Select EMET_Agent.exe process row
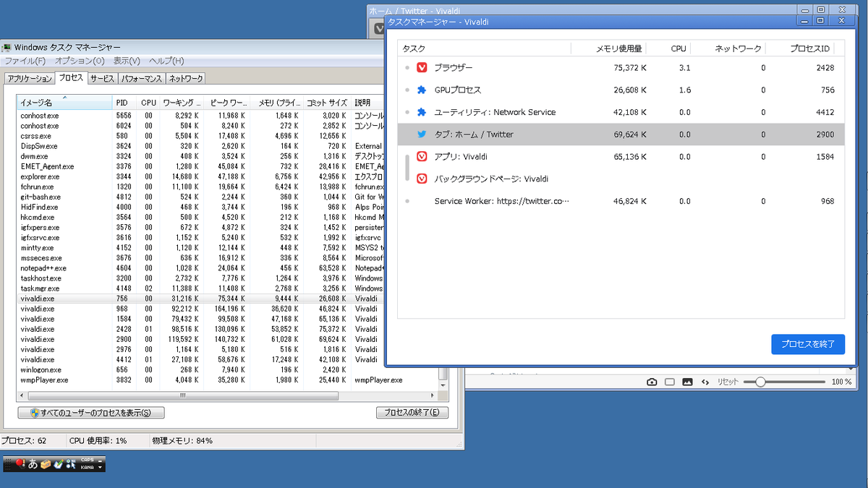The width and height of the screenshot is (868, 488). 200,166
